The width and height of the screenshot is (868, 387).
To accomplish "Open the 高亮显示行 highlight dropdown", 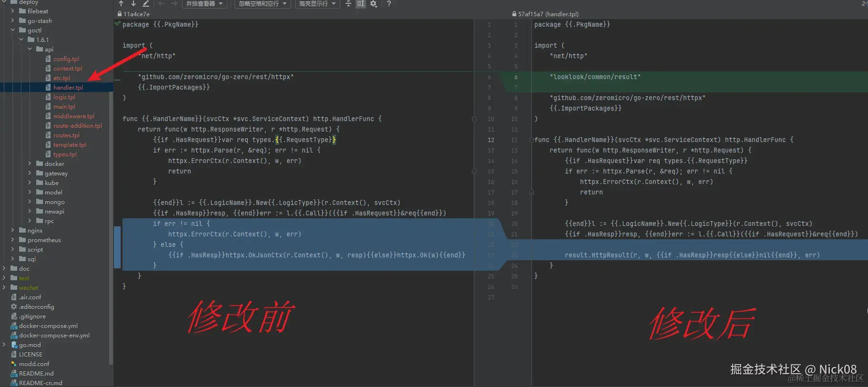I will click(x=317, y=3).
